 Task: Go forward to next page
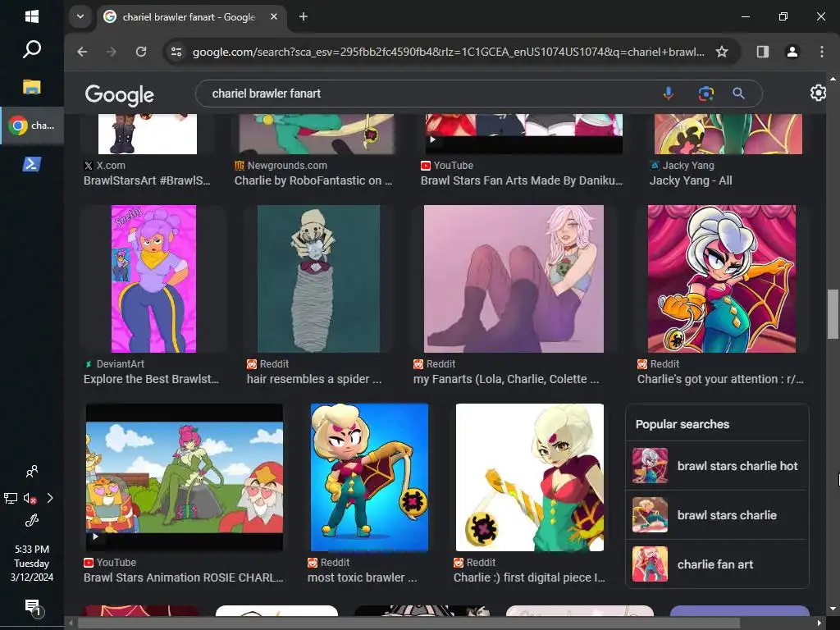point(112,52)
